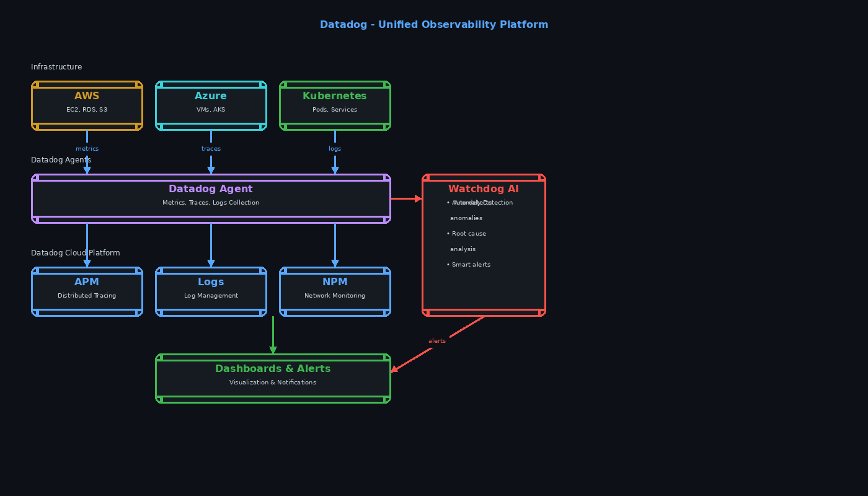Toggle the logs flow label
The image size is (868, 496).
335,148
